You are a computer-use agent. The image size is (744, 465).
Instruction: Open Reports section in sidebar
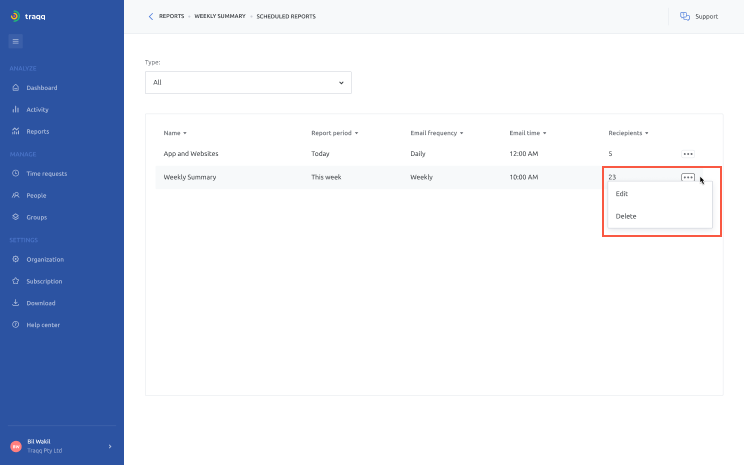point(37,132)
